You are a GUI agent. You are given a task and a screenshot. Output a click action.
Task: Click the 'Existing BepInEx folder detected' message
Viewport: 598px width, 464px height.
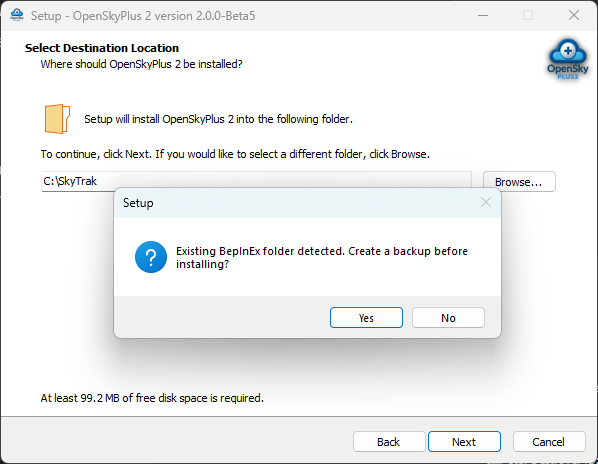322,258
